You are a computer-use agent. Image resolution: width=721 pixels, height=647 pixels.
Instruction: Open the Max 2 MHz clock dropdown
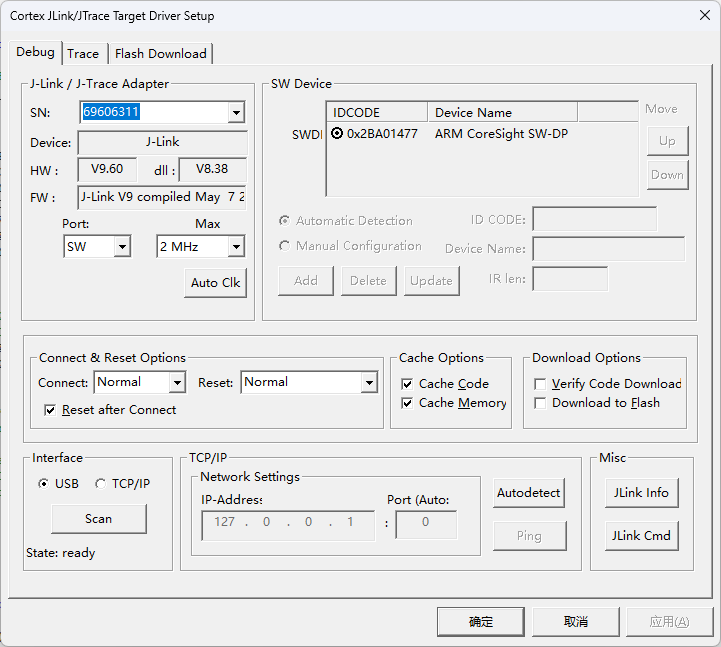click(236, 246)
